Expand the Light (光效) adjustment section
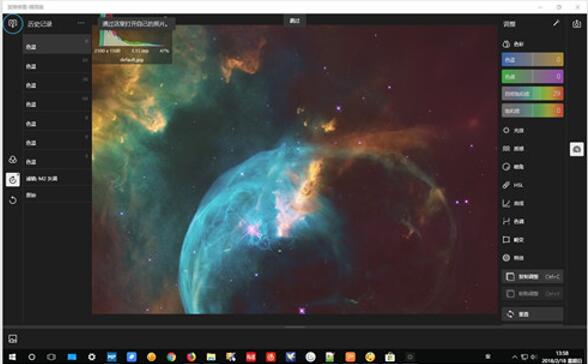This screenshot has height=364, width=588. [x=513, y=130]
